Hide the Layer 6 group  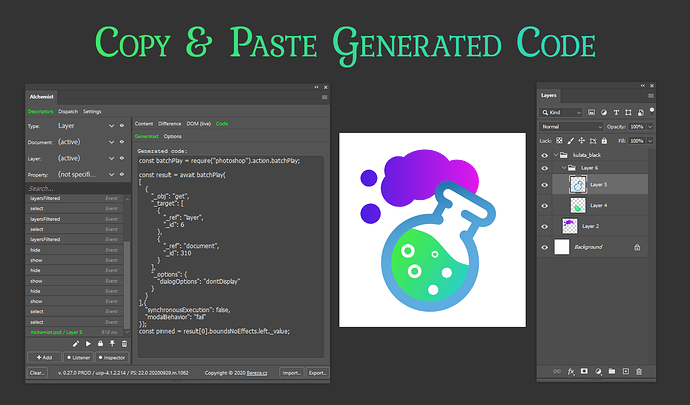coord(545,168)
